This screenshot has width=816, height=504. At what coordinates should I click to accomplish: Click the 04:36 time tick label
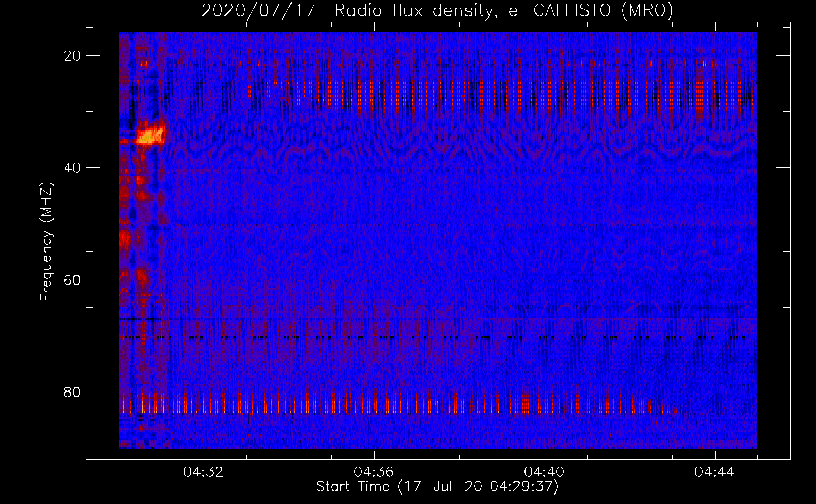374,472
